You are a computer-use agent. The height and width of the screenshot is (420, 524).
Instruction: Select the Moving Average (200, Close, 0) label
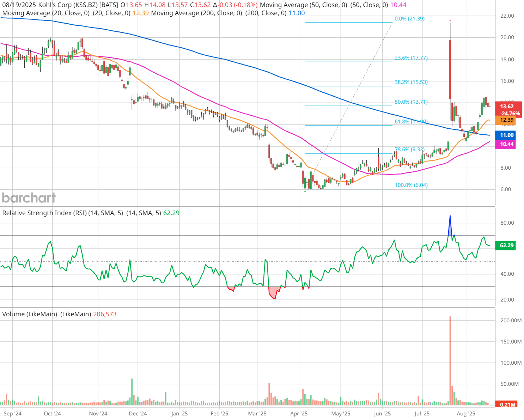click(196, 13)
